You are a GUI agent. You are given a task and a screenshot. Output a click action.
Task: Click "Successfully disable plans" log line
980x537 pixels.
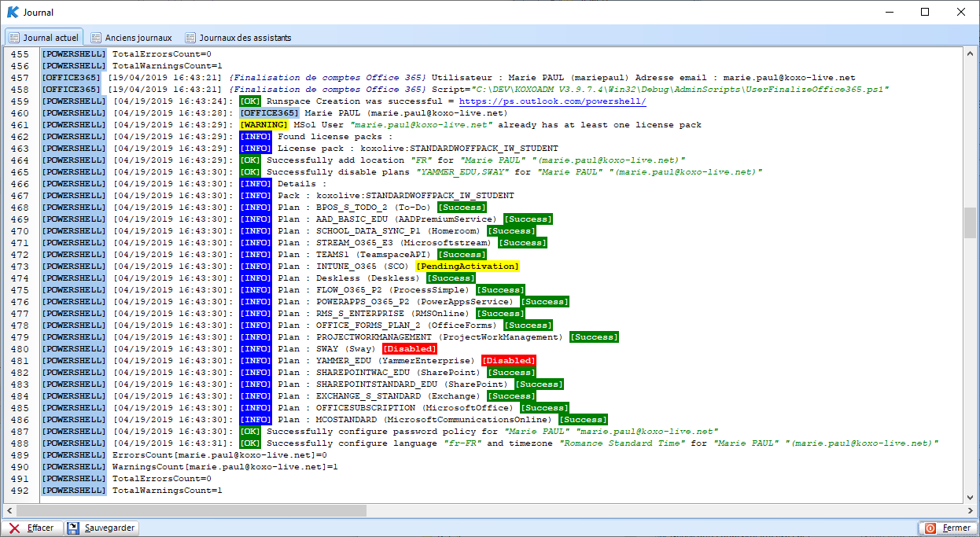tap(514, 172)
